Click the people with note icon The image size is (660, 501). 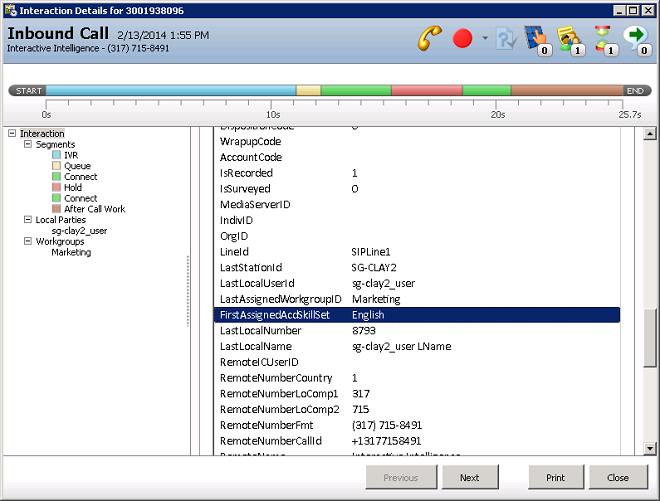click(570, 39)
